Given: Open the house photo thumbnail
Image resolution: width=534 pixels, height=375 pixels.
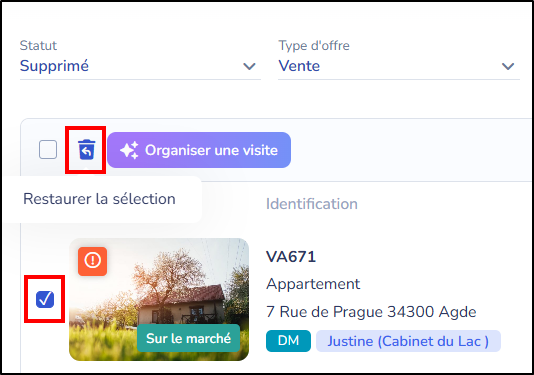Looking at the screenshot, I should [x=159, y=299].
